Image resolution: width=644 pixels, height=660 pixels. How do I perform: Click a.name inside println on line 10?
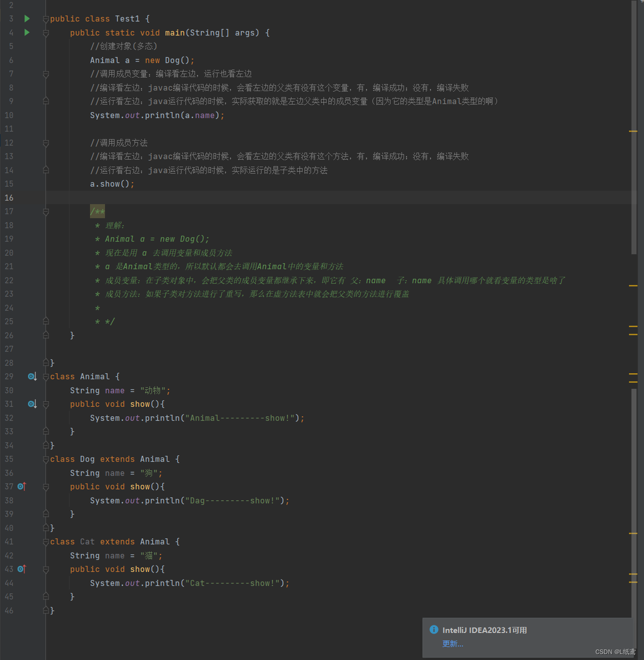click(200, 115)
